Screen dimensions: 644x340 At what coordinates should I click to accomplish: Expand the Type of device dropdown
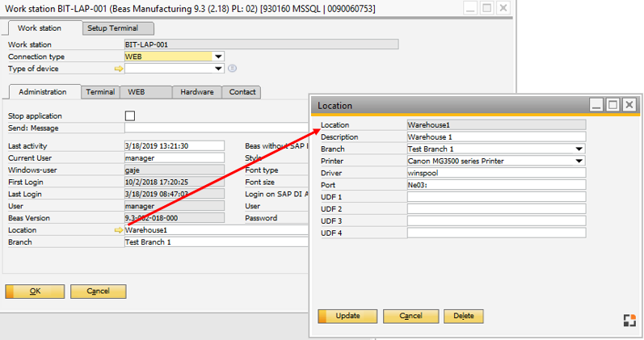[x=218, y=69]
